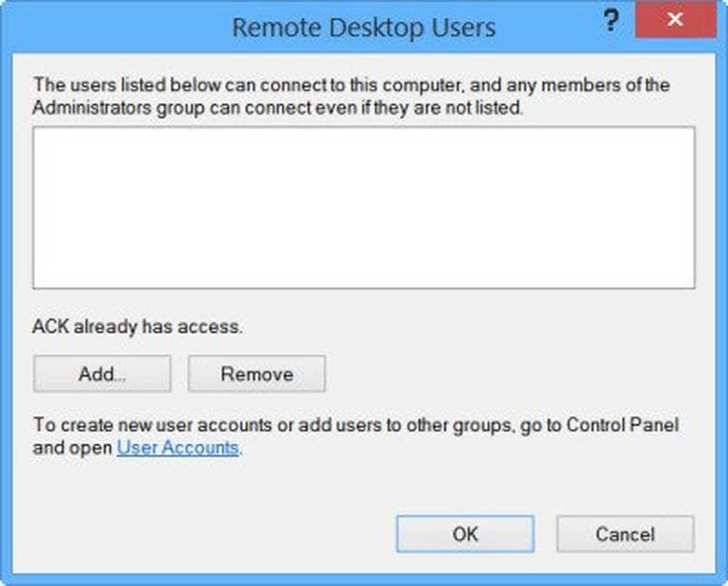Click "Control Panel" text in the hint
The image size is (728, 586).
pos(633,424)
